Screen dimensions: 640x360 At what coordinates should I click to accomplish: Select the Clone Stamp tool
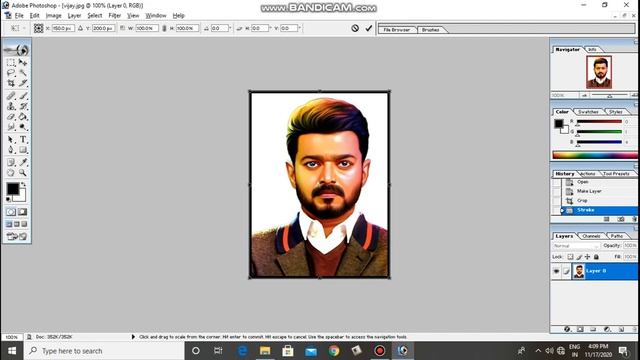point(11,106)
